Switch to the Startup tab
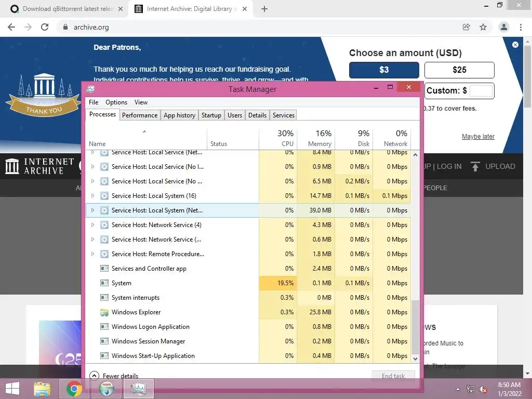 click(211, 115)
